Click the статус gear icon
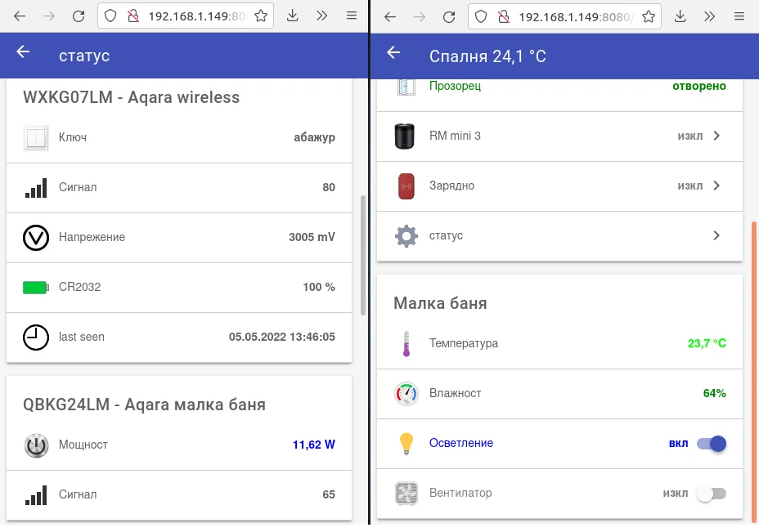The width and height of the screenshot is (759, 532). coord(406,236)
